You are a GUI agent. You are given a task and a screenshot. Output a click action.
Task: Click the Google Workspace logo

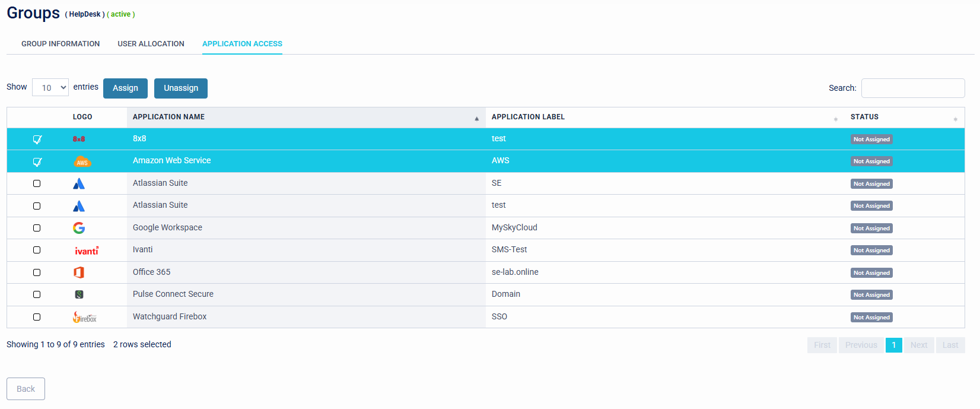point(79,228)
